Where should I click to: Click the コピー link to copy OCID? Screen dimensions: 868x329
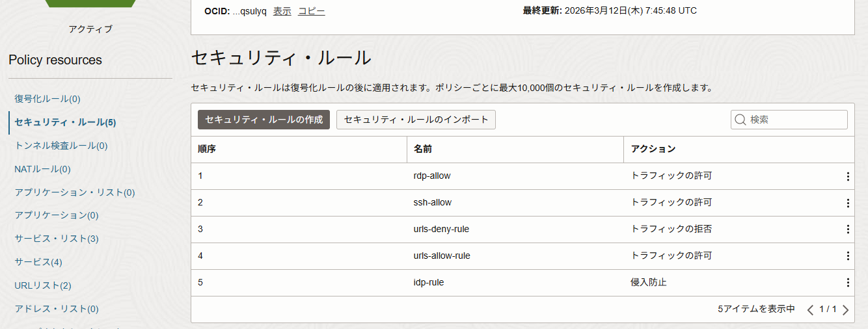311,11
